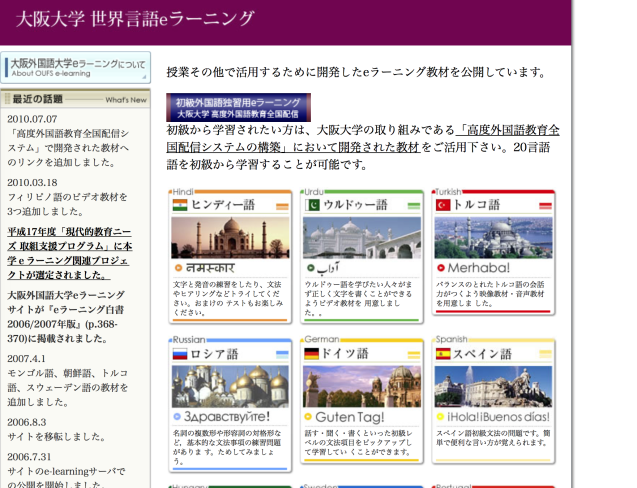Click the 最近の話題 What's New heading
Viewport: 637px width, 488px height.
[x=76, y=99]
